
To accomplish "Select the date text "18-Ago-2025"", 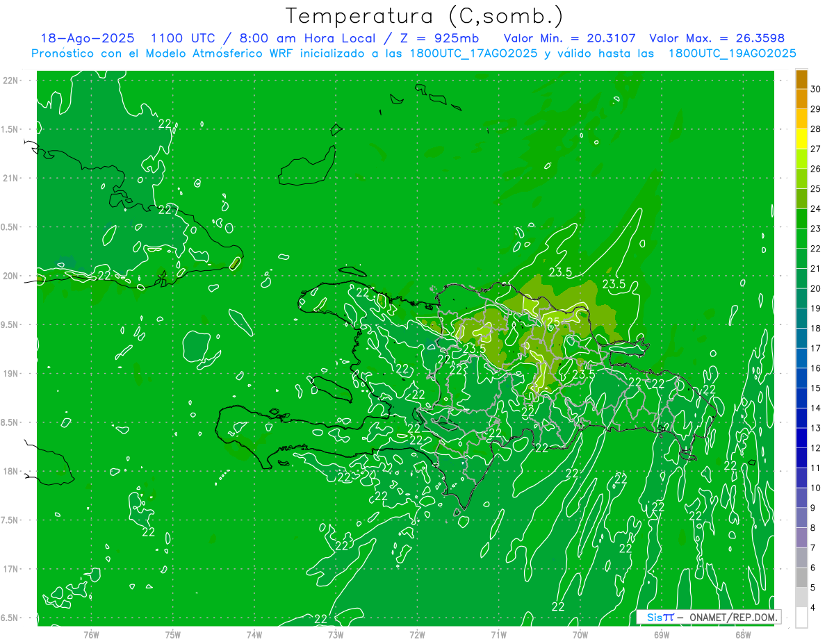I will coord(87,39).
